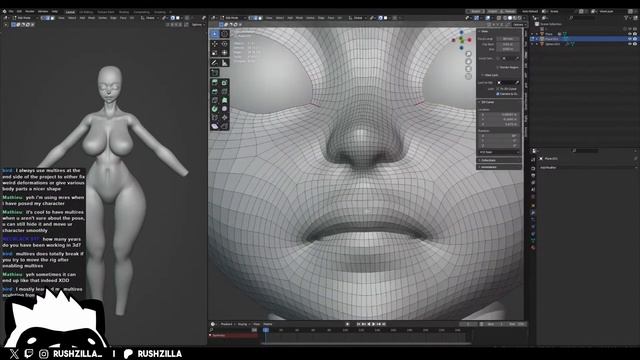Select the Smooth tool

pos(224,109)
